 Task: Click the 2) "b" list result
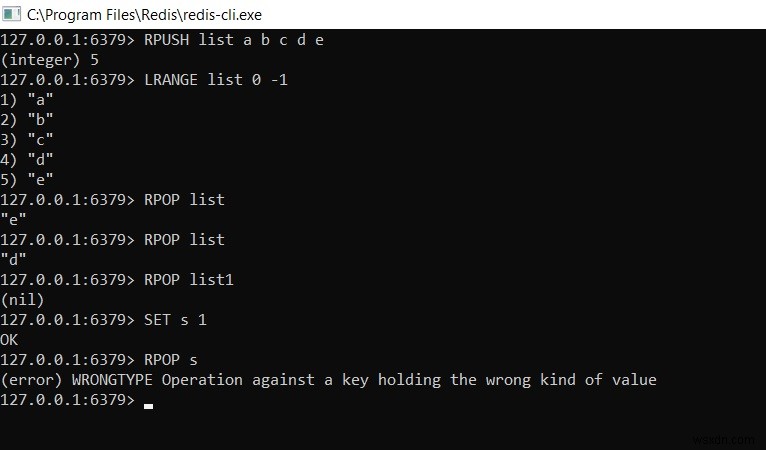(26, 120)
